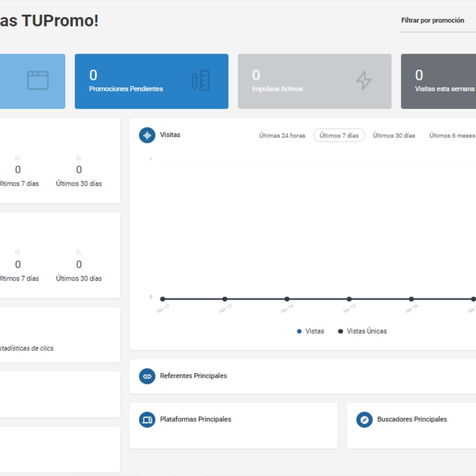The width and height of the screenshot is (476, 476).
Task: Switch chart to Últimos 6 meses
Action: tap(452, 135)
